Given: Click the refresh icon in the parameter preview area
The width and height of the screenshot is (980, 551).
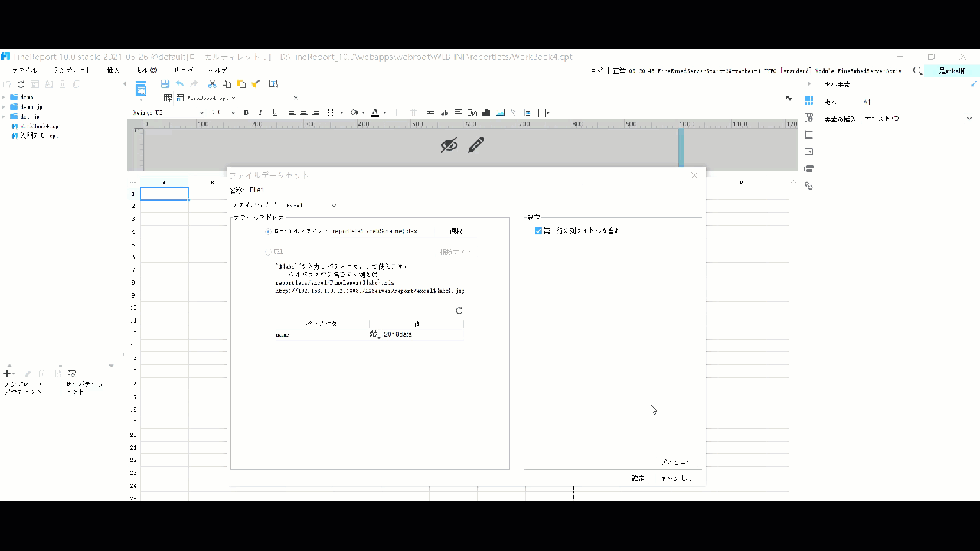Looking at the screenshot, I should tap(459, 311).
